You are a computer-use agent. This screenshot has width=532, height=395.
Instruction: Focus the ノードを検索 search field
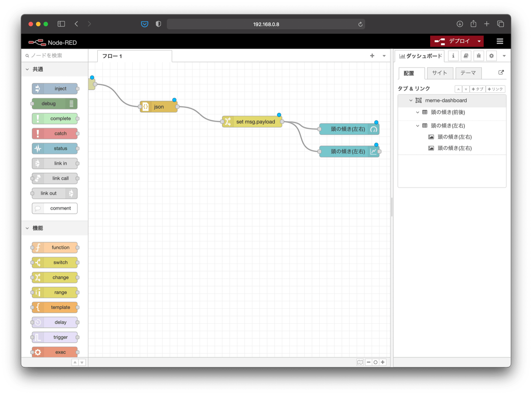(55, 56)
